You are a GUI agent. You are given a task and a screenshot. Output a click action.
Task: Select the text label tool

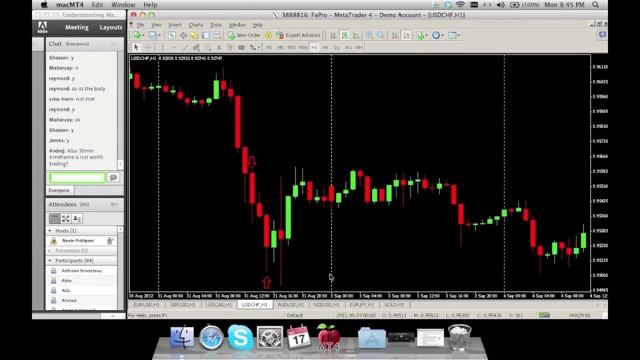pos(230,47)
